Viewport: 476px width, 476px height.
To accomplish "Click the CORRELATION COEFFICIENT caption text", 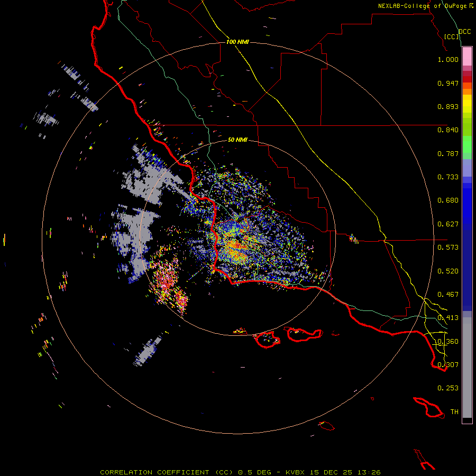I will (x=154, y=472).
